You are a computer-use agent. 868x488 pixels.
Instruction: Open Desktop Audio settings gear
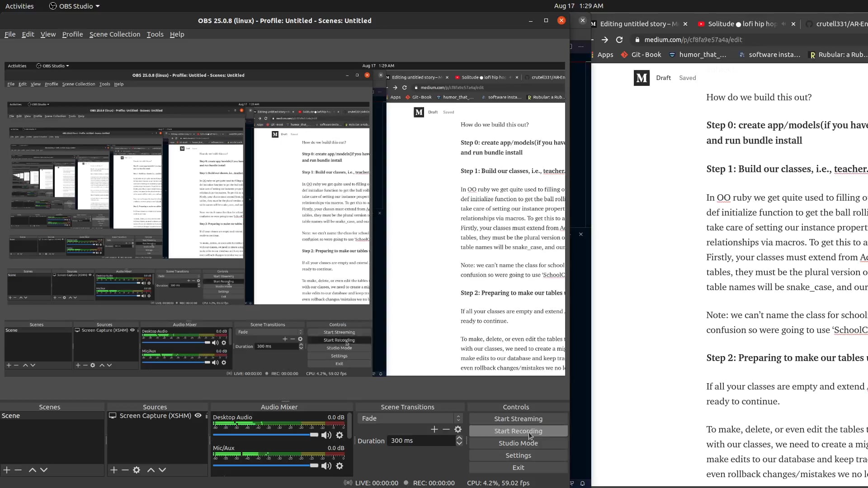tap(340, 435)
